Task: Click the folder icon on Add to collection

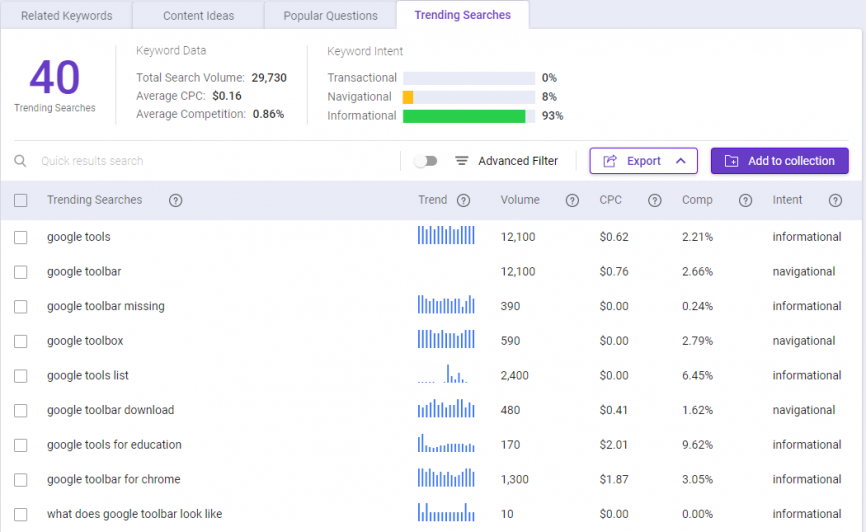Action: coord(731,161)
